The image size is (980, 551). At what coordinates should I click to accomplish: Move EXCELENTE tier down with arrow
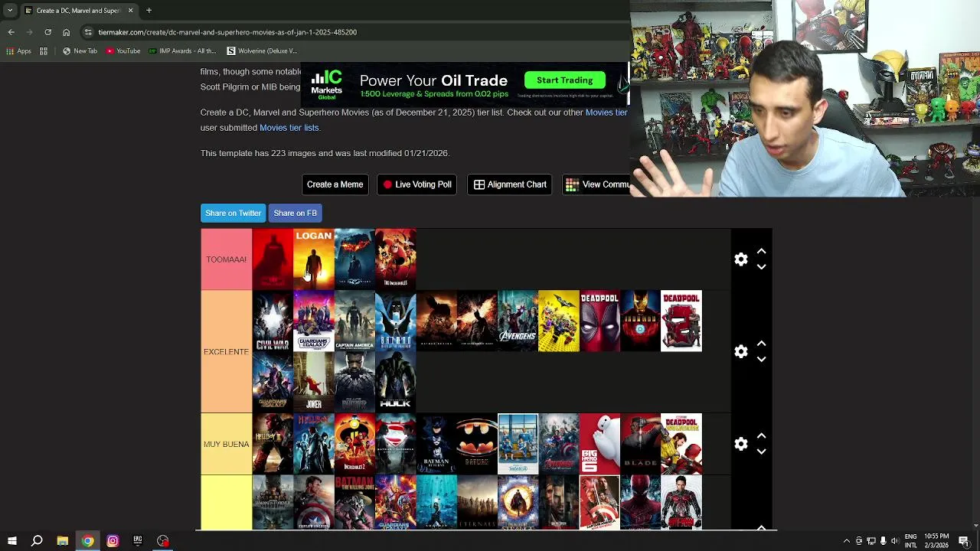click(x=761, y=360)
